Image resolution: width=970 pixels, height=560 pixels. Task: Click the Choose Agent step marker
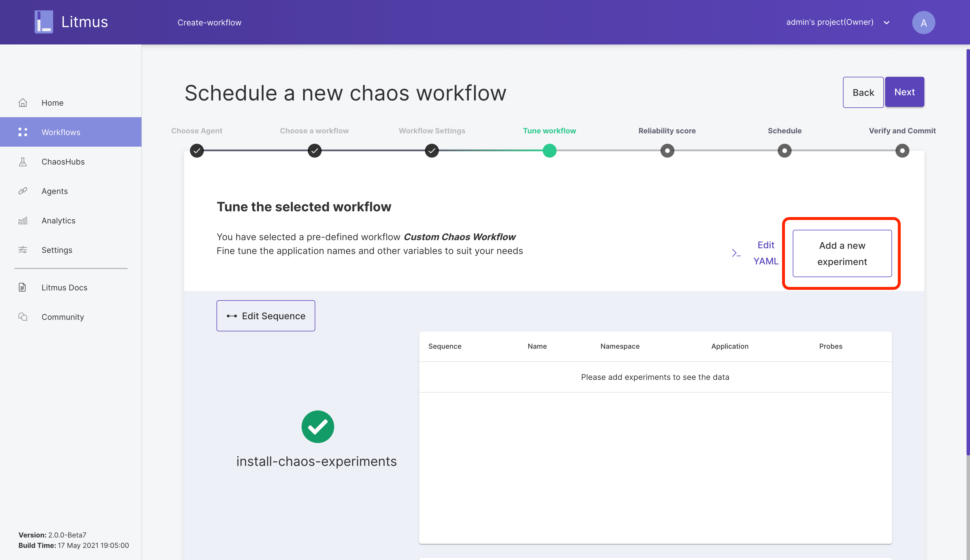point(197,150)
